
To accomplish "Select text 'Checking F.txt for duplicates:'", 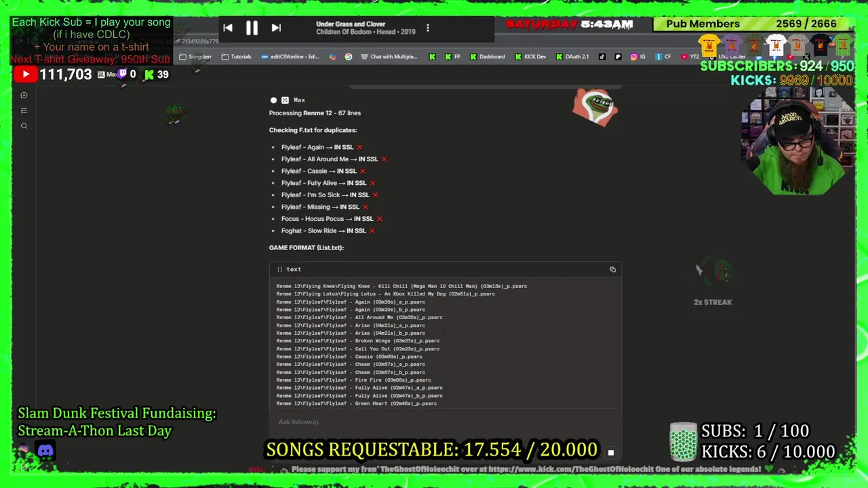I will click(x=313, y=130).
